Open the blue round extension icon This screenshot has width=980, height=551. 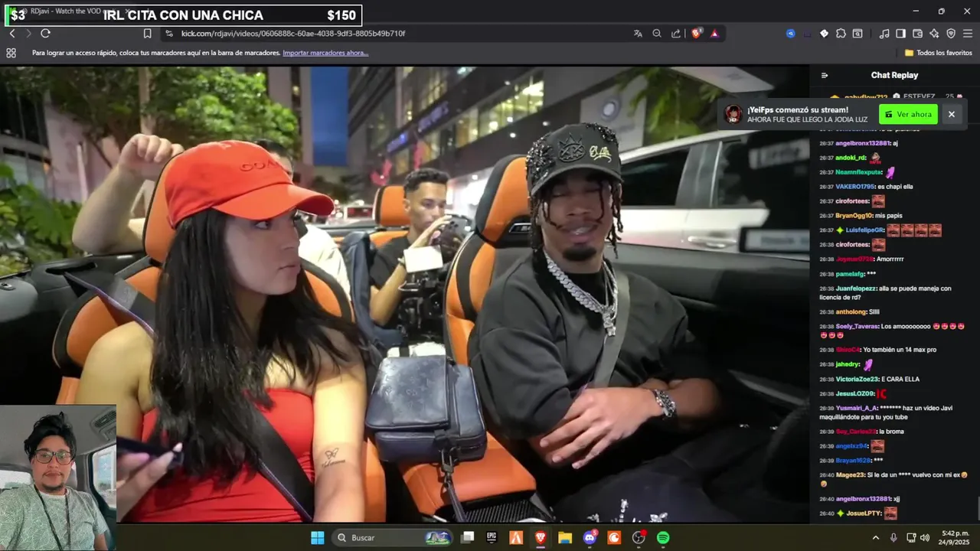(790, 34)
